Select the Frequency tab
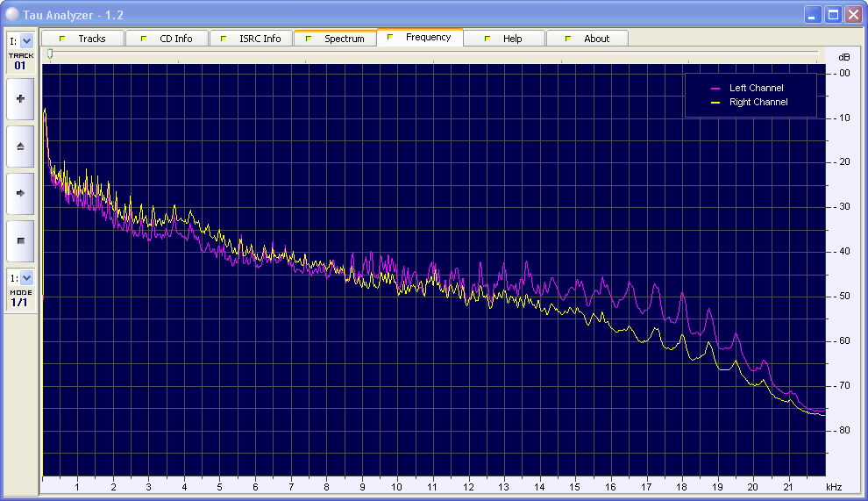 click(419, 38)
